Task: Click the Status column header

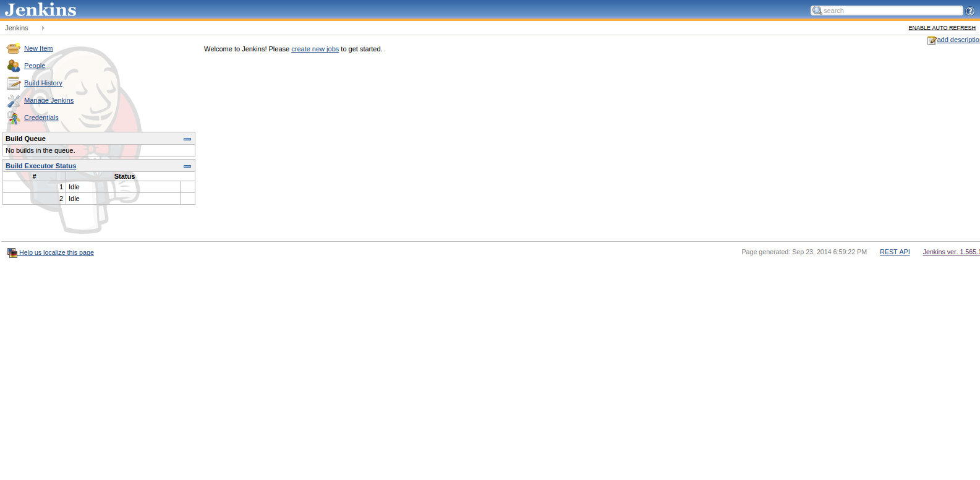Action: [124, 176]
